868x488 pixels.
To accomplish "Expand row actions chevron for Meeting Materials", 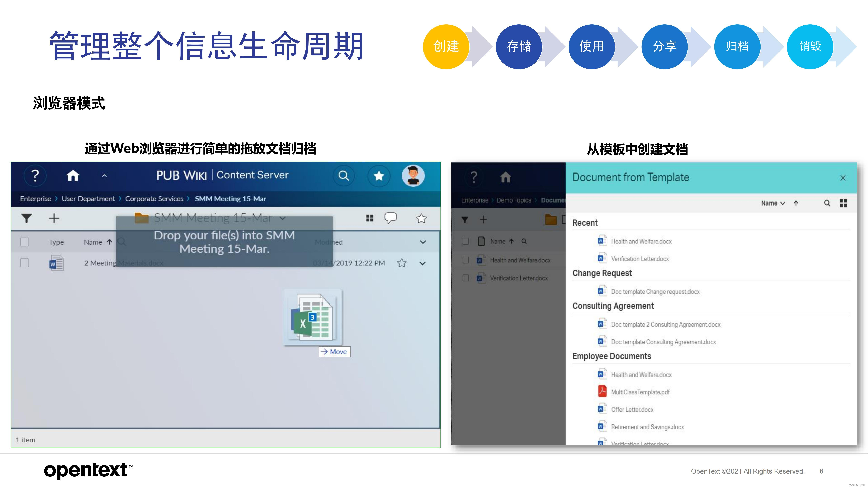I will (422, 263).
